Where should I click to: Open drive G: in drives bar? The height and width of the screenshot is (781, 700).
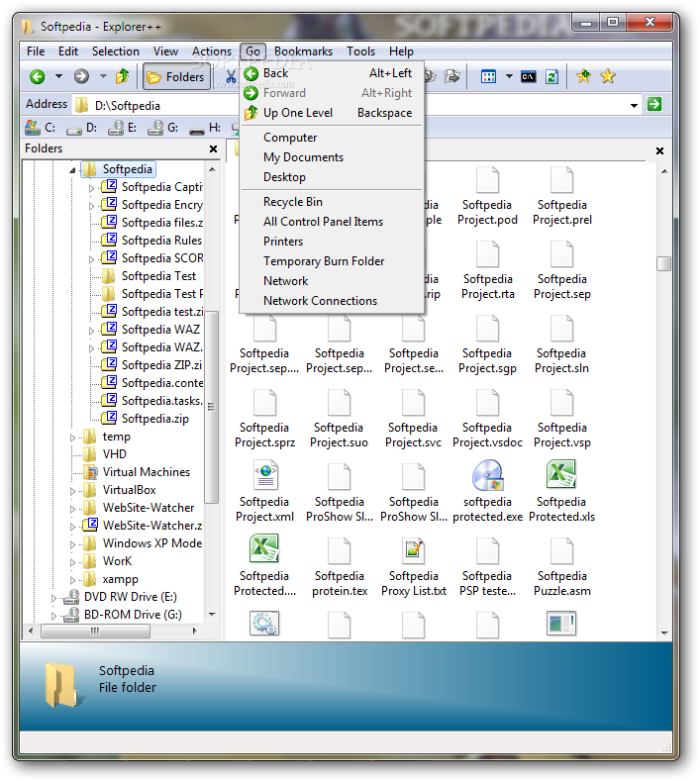click(x=163, y=128)
